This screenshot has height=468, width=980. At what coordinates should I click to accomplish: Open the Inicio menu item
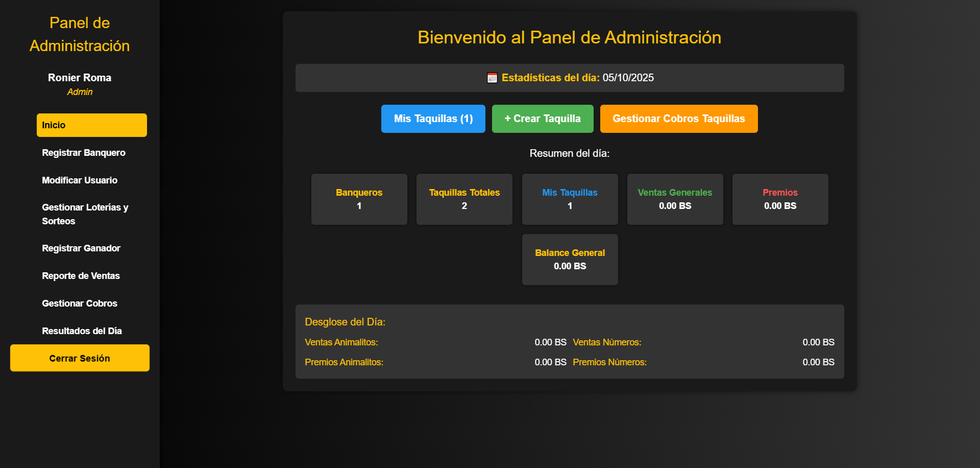tap(92, 125)
